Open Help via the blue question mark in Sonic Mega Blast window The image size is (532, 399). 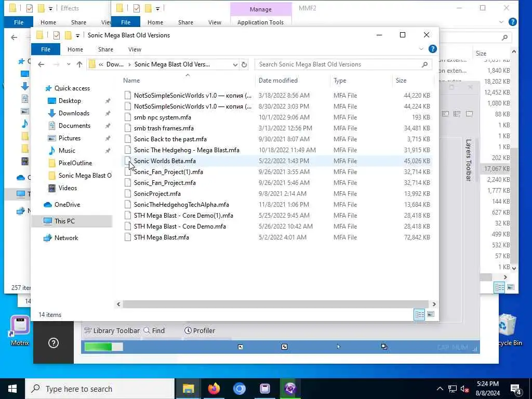[x=433, y=49]
